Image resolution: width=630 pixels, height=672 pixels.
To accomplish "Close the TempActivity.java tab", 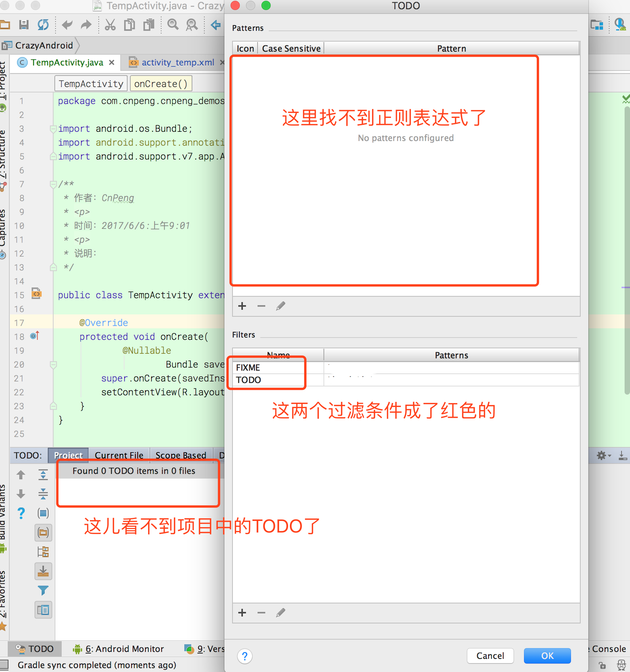I will point(111,62).
